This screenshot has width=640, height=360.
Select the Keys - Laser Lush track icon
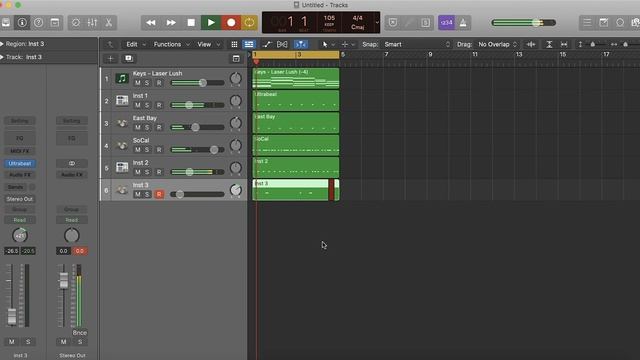coord(122,78)
